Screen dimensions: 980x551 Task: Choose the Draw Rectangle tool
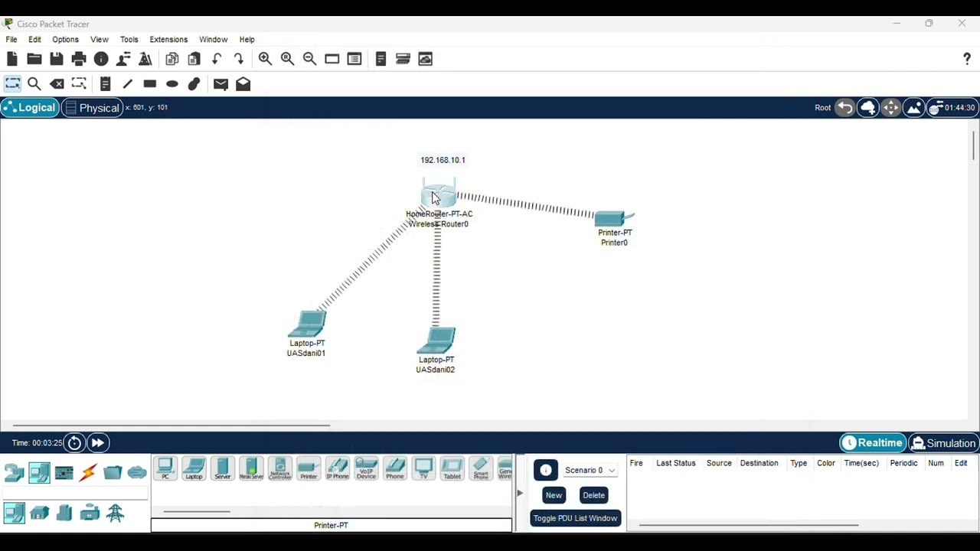click(x=149, y=84)
